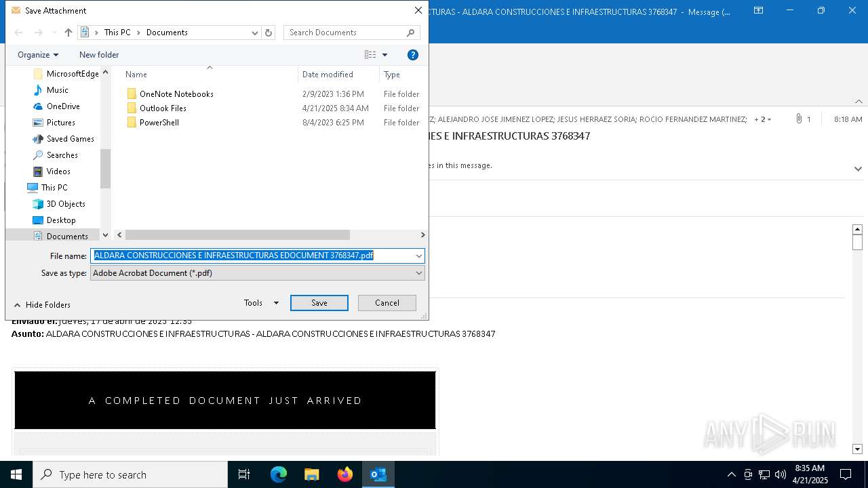This screenshot has width=868, height=488.
Task: Open the address bar history dropdown
Action: point(255,33)
